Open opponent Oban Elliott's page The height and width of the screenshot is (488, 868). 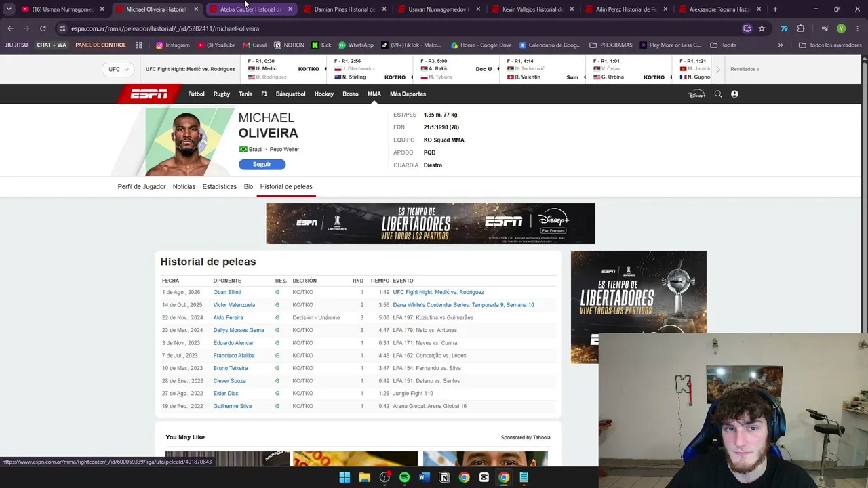click(x=227, y=292)
